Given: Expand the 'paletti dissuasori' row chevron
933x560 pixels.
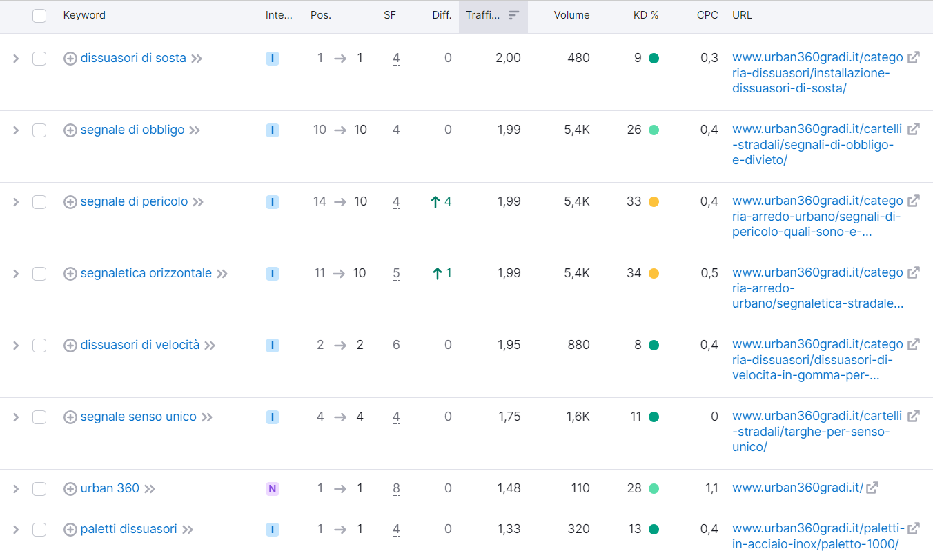Looking at the screenshot, I should point(16,530).
